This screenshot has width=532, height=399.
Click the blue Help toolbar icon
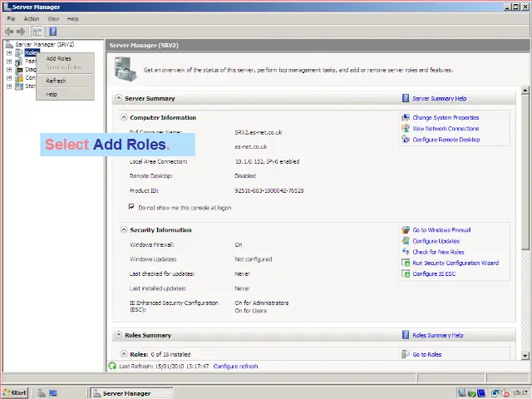pos(53,32)
